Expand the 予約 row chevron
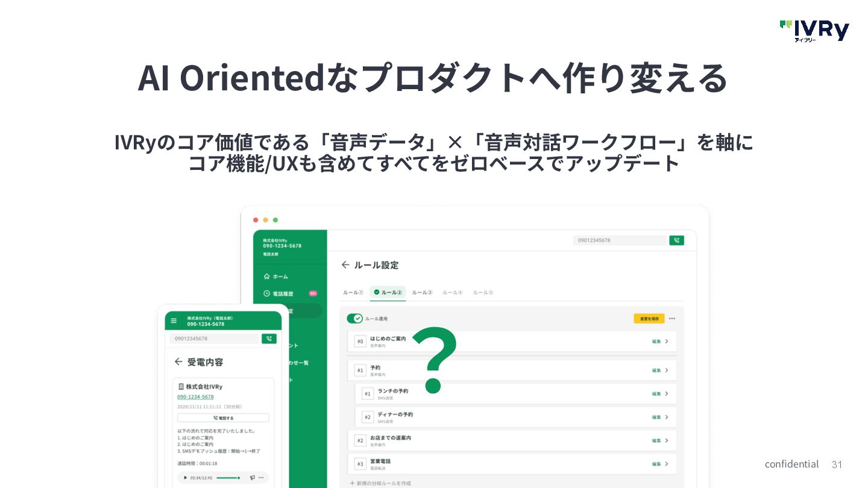This screenshot has width=868, height=488. pyautogui.click(x=667, y=371)
